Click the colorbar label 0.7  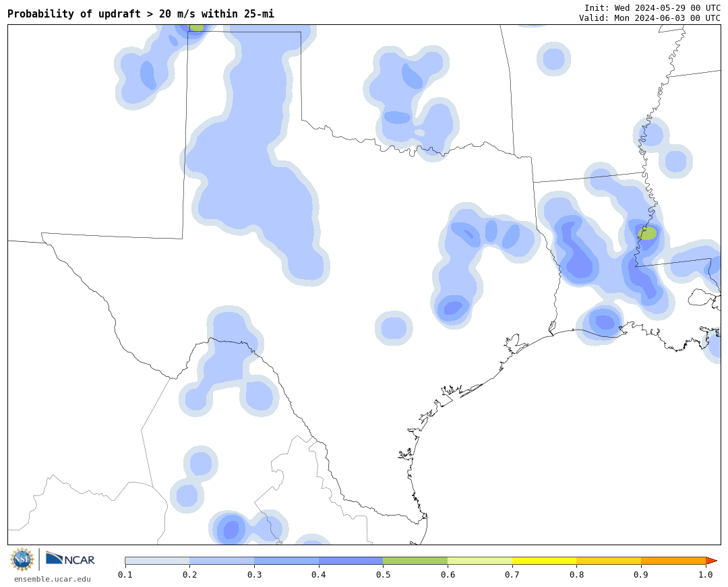pos(512,574)
